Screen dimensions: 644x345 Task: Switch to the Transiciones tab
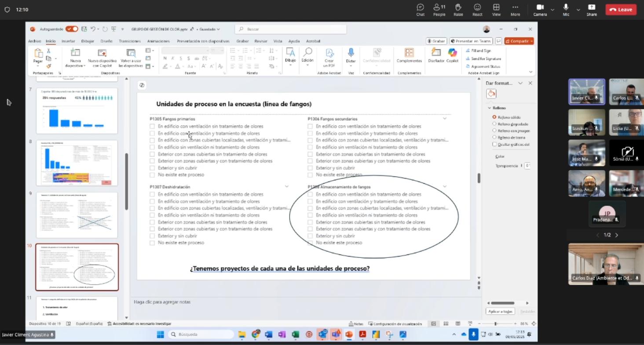pos(130,41)
